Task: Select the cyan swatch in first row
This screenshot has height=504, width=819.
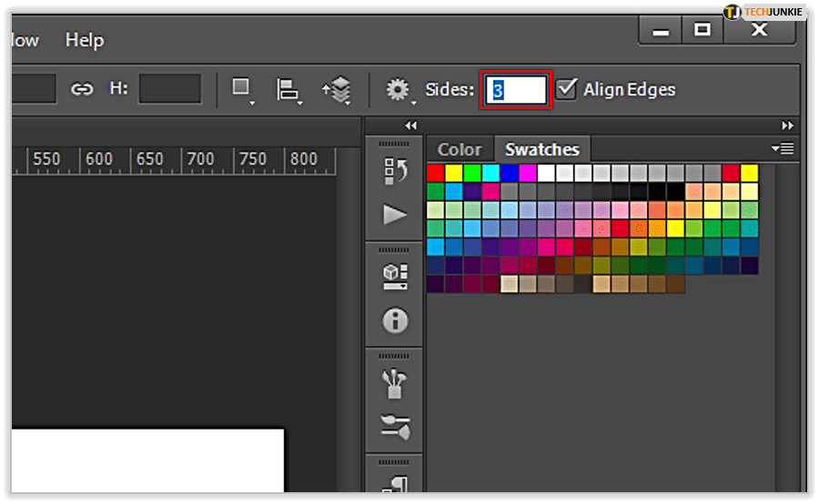Action: click(491, 173)
